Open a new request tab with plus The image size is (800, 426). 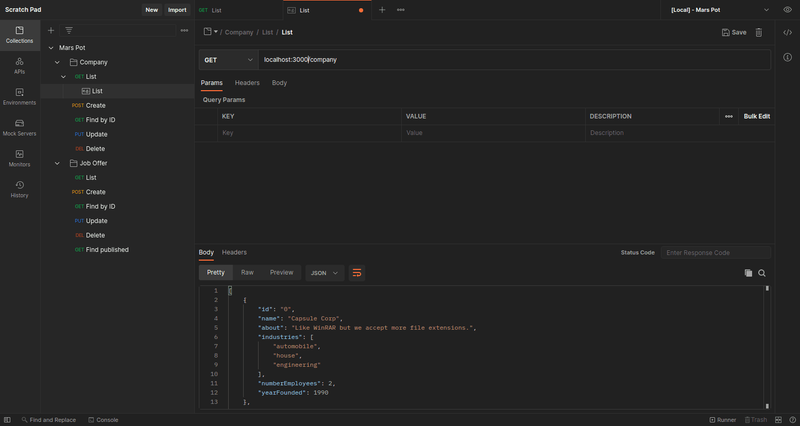[382, 10]
